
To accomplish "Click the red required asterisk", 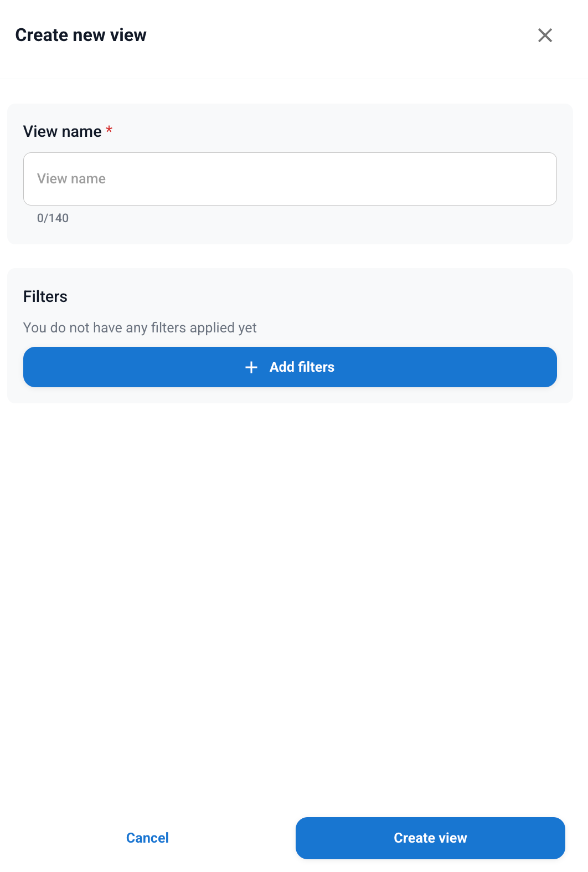I will click(109, 130).
